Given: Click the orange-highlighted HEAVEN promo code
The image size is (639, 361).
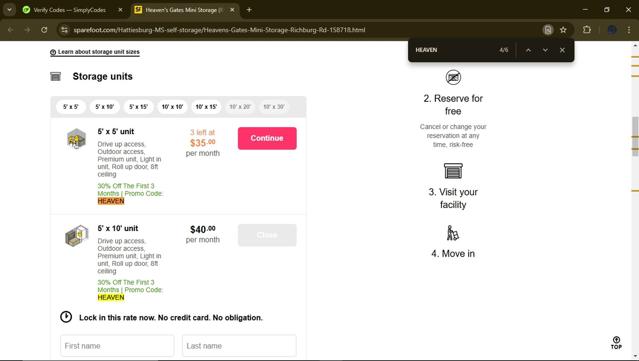Looking at the screenshot, I should pyautogui.click(x=111, y=201).
